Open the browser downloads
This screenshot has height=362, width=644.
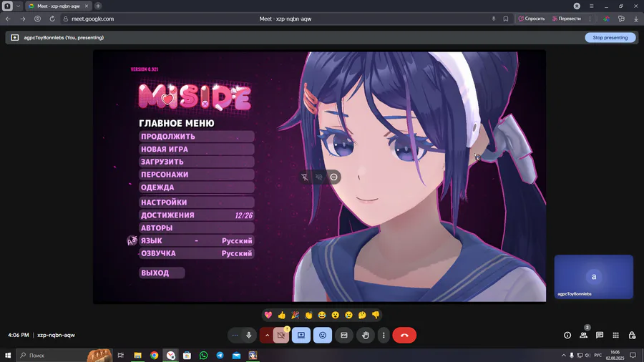636,19
